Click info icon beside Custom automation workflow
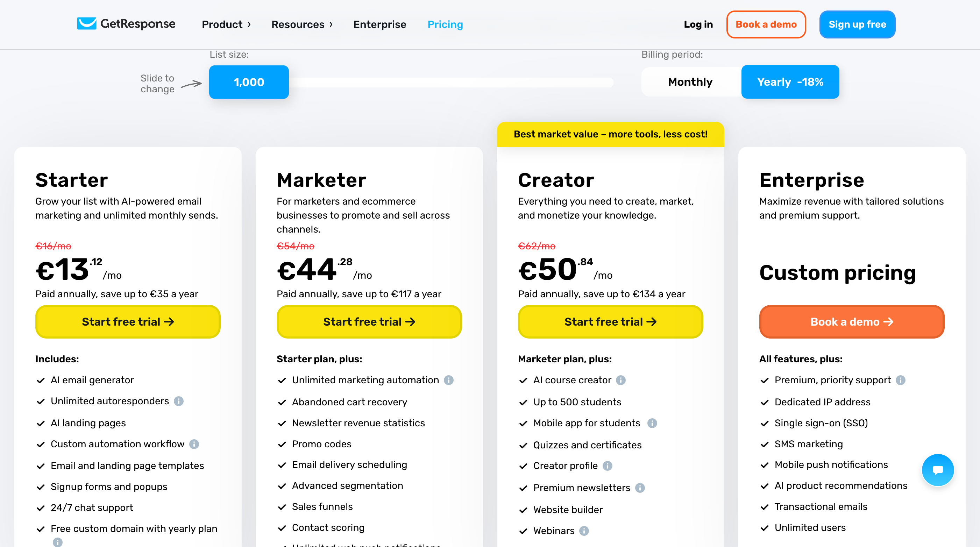 point(194,444)
